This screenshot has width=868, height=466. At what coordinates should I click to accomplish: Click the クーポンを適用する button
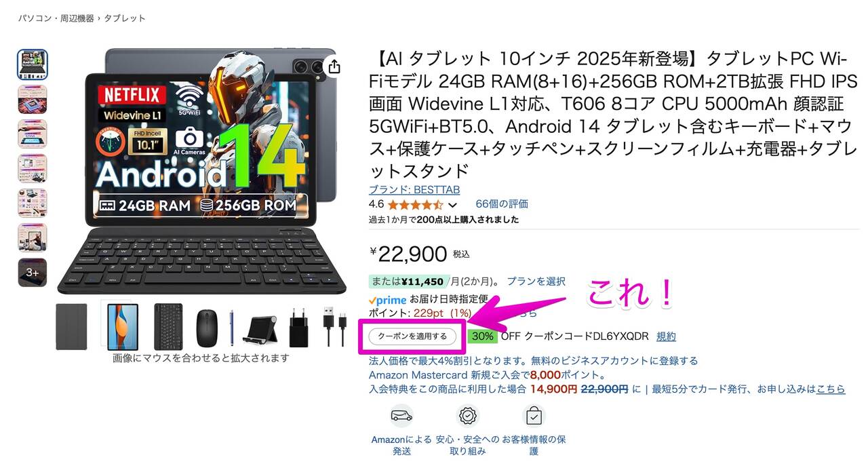coord(412,336)
